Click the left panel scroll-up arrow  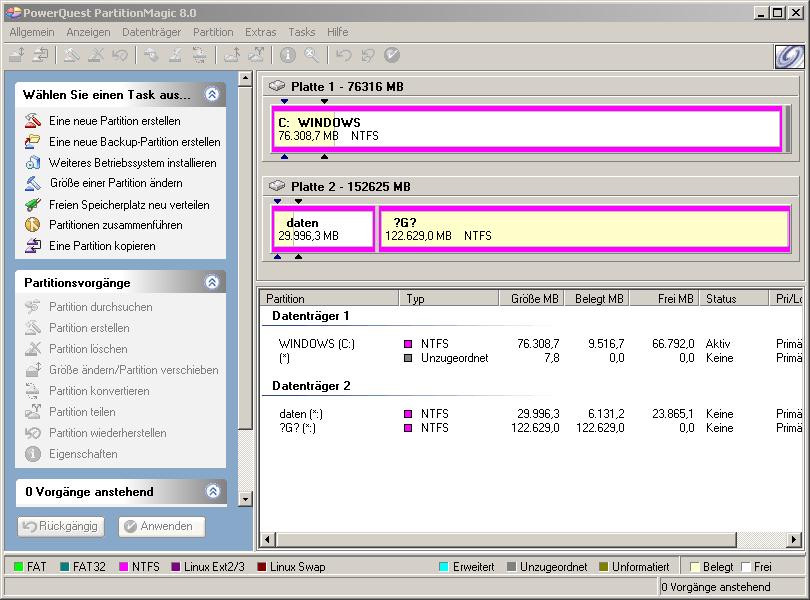(245, 79)
